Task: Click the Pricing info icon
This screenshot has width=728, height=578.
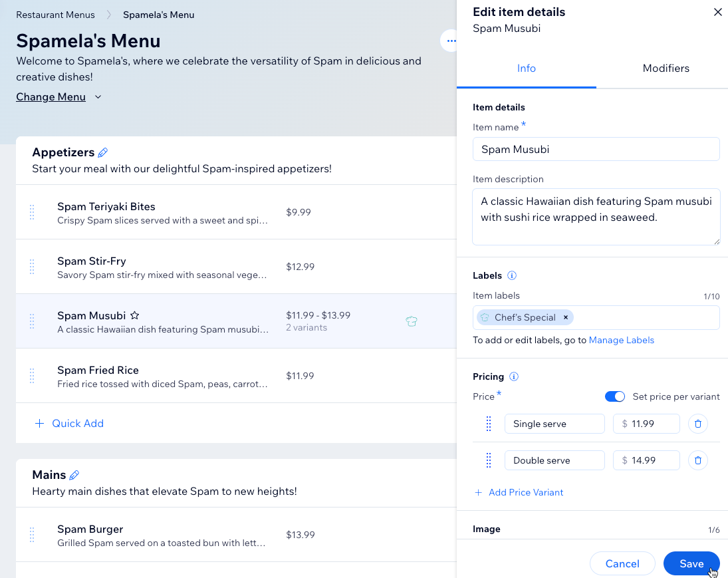Action: [x=514, y=376]
